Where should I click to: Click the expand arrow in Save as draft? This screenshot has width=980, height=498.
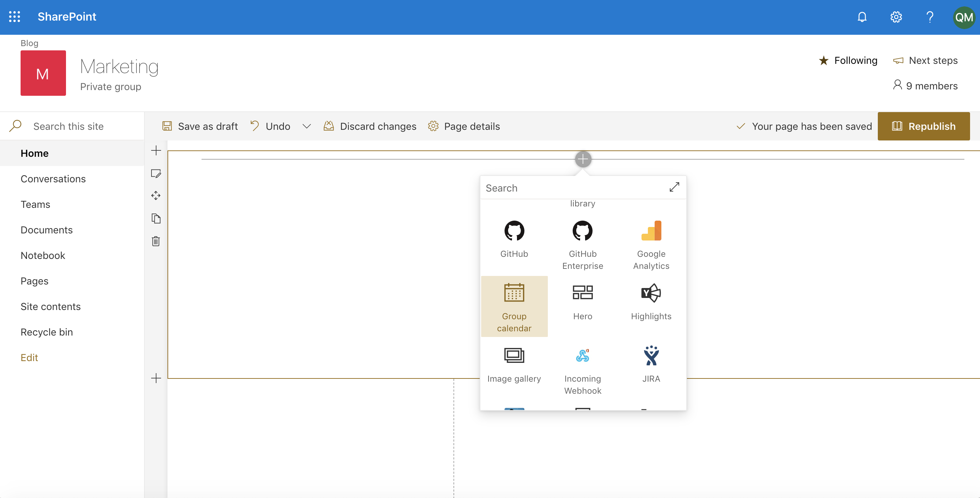point(307,126)
